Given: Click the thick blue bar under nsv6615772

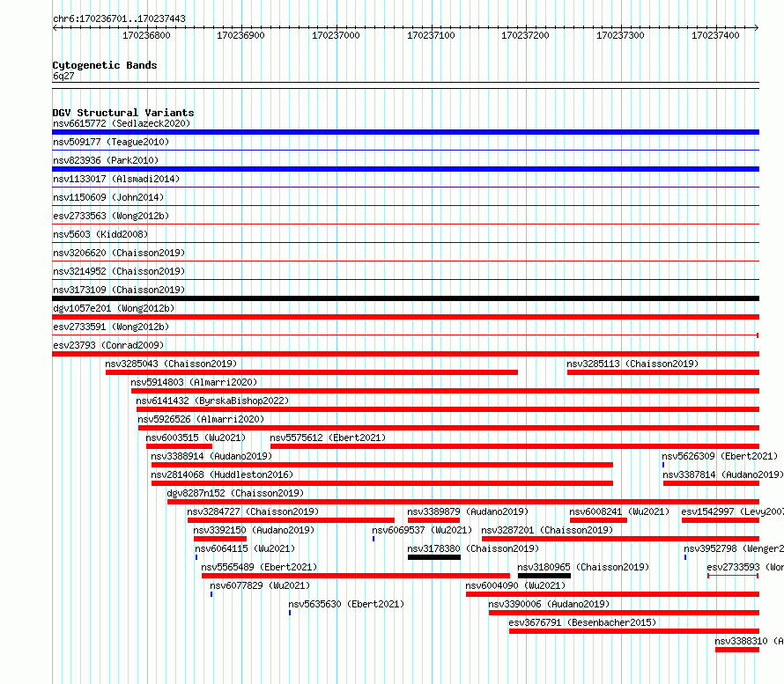Looking at the screenshot, I should click(x=405, y=132).
